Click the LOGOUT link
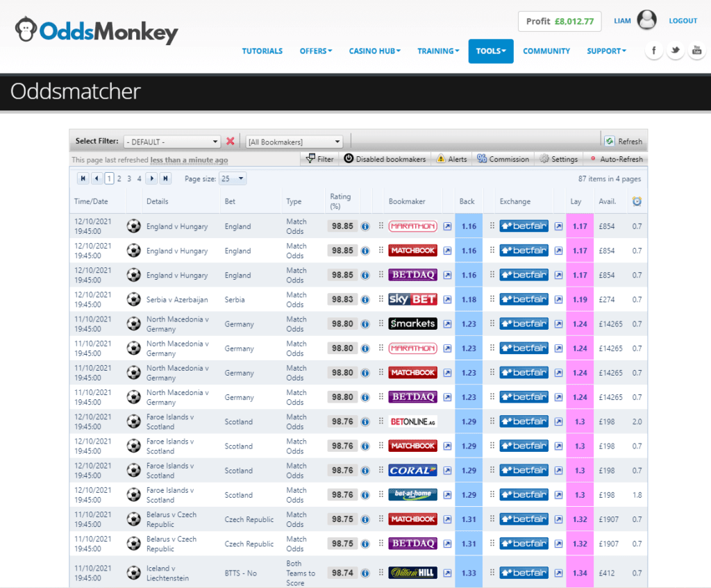Image resolution: width=711 pixels, height=588 pixels. click(683, 21)
